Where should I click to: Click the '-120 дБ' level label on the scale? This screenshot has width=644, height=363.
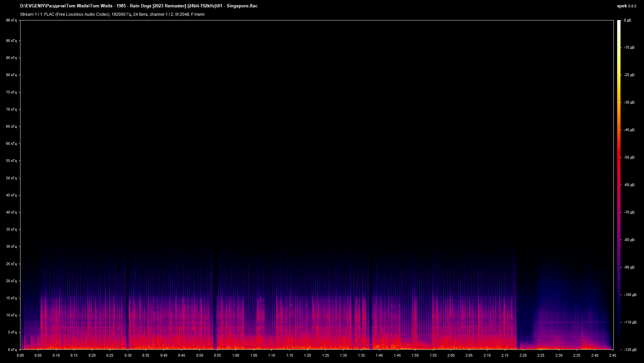tap(630, 350)
